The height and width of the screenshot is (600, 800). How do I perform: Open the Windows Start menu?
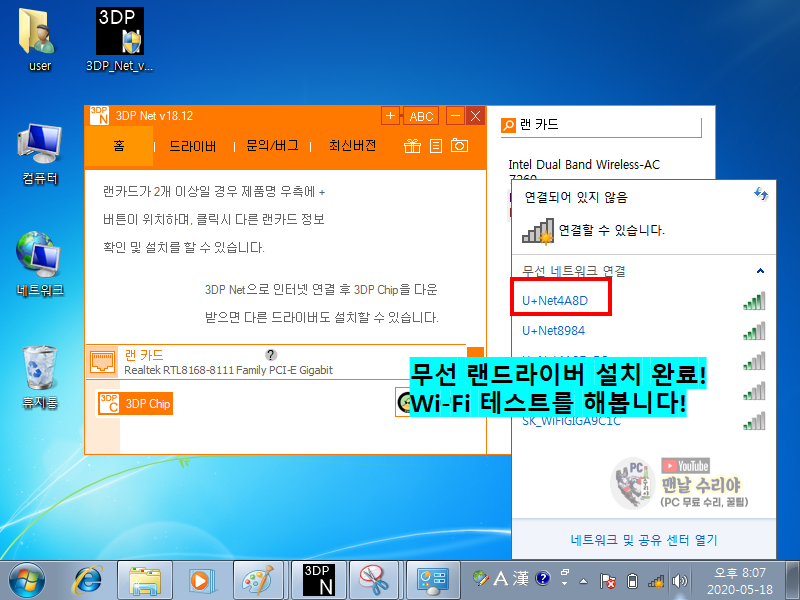tap(27, 581)
